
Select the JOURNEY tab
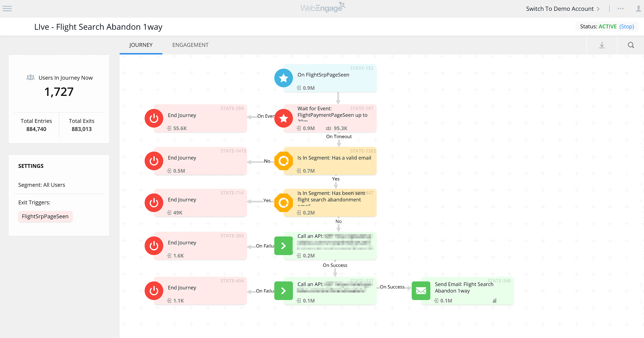[x=141, y=45]
